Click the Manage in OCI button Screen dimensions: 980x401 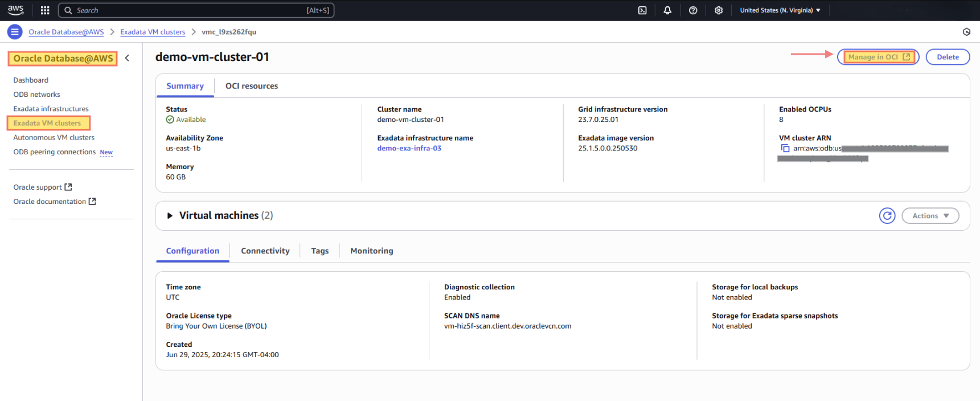click(878, 57)
